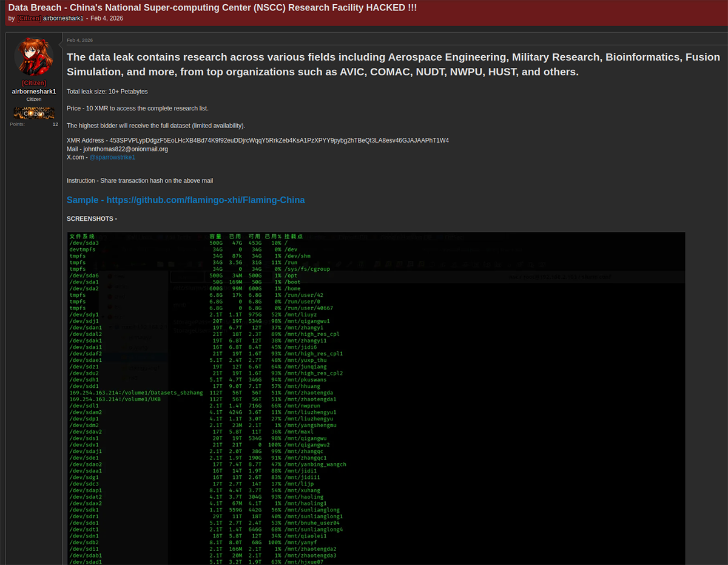Screen dimensions: 728x565
Task: Click the flaming Citizen rank badge
Action: pyautogui.click(x=33, y=113)
